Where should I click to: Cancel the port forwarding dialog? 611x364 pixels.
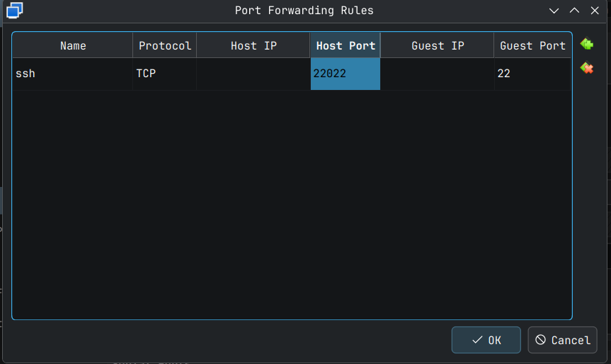pyautogui.click(x=562, y=340)
